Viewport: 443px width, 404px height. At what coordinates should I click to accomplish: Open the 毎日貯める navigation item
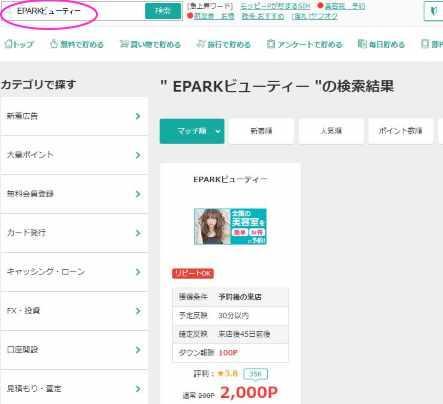pyautogui.click(x=381, y=44)
